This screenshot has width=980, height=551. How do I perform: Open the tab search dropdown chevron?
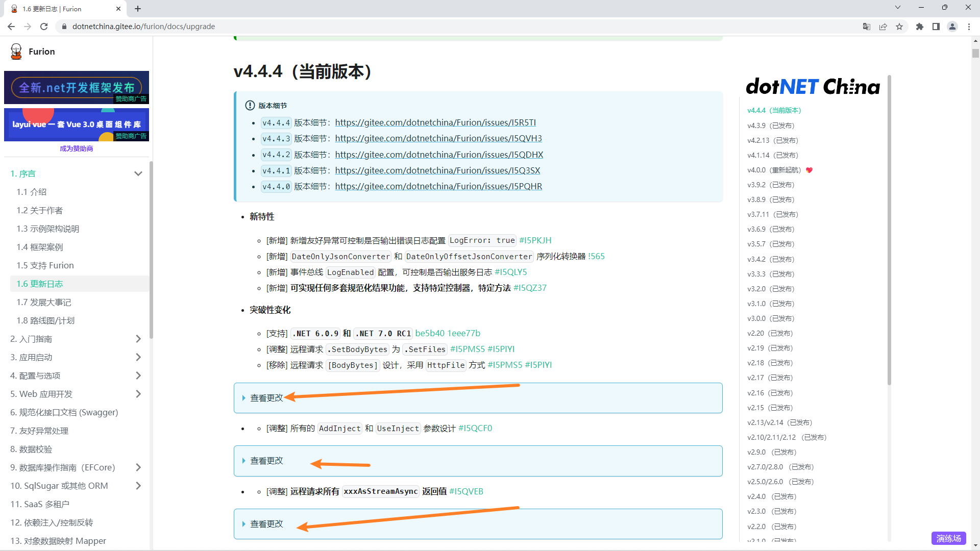click(x=898, y=7)
